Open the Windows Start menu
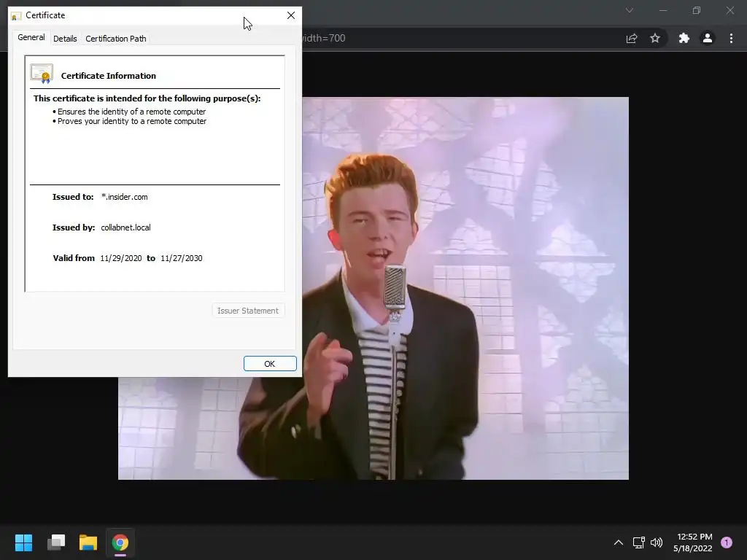The width and height of the screenshot is (747, 560). click(x=23, y=542)
